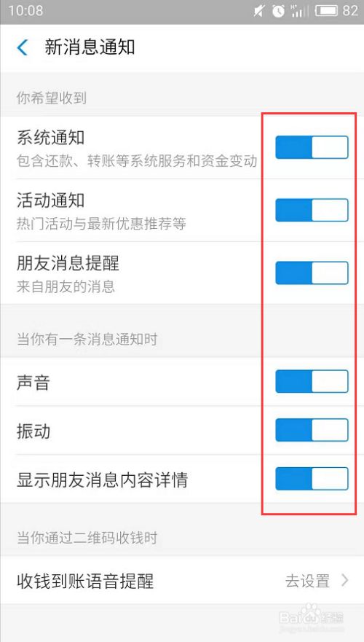Open 收钱到账语音提醒 settings row
364x642 pixels.
(x=182, y=580)
